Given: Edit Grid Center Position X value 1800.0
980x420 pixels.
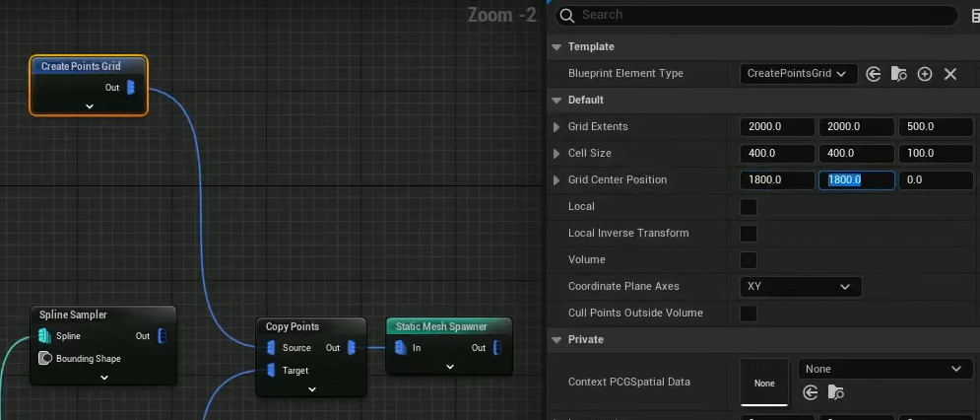Looking at the screenshot, I should point(777,180).
